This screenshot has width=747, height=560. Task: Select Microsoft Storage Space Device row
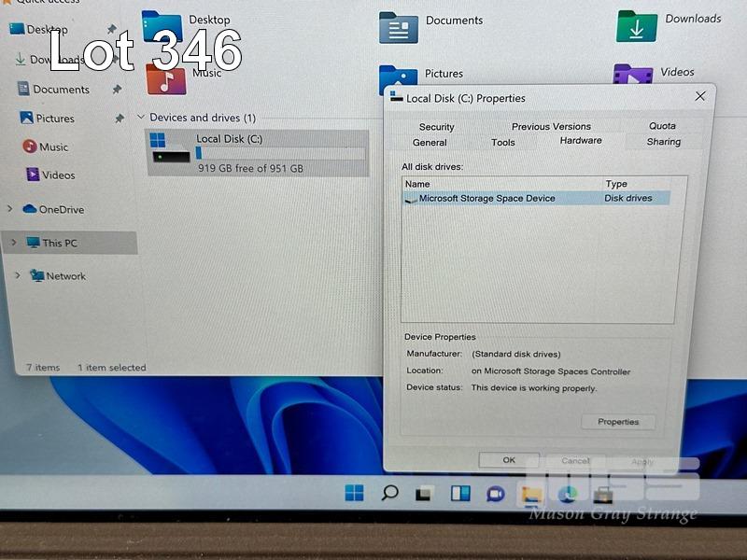pyautogui.click(x=486, y=198)
